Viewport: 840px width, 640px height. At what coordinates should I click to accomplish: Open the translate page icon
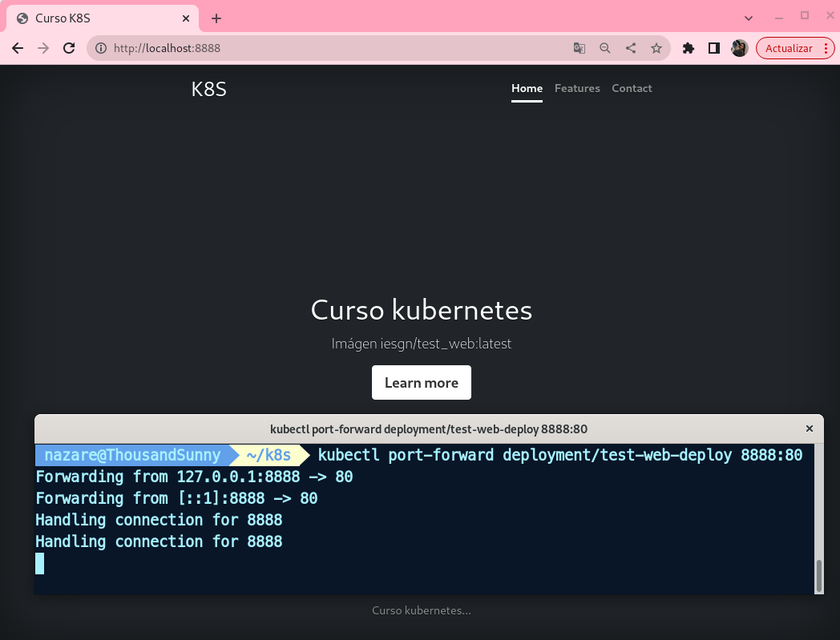pos(580,48)
